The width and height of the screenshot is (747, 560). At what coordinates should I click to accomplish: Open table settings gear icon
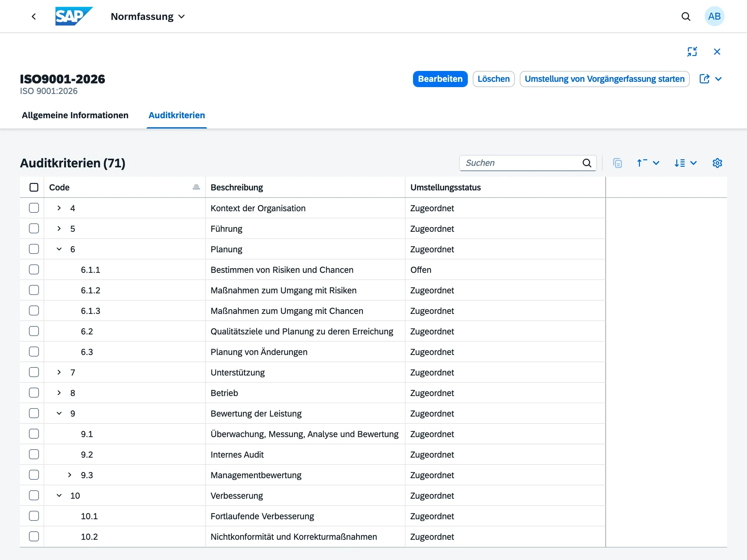point(717,163)
